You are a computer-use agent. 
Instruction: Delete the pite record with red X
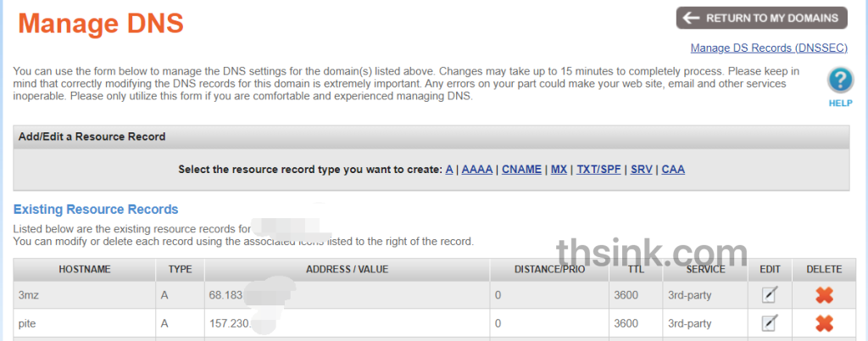824,323
